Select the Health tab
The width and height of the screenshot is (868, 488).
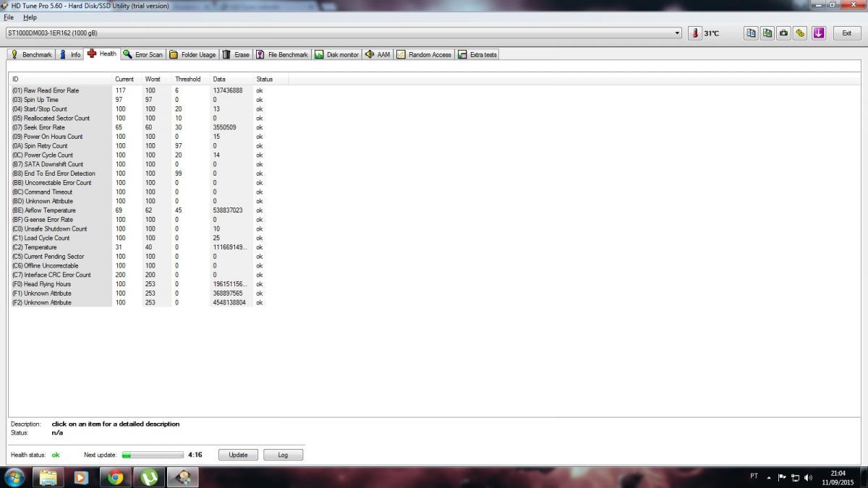point(102,53)
